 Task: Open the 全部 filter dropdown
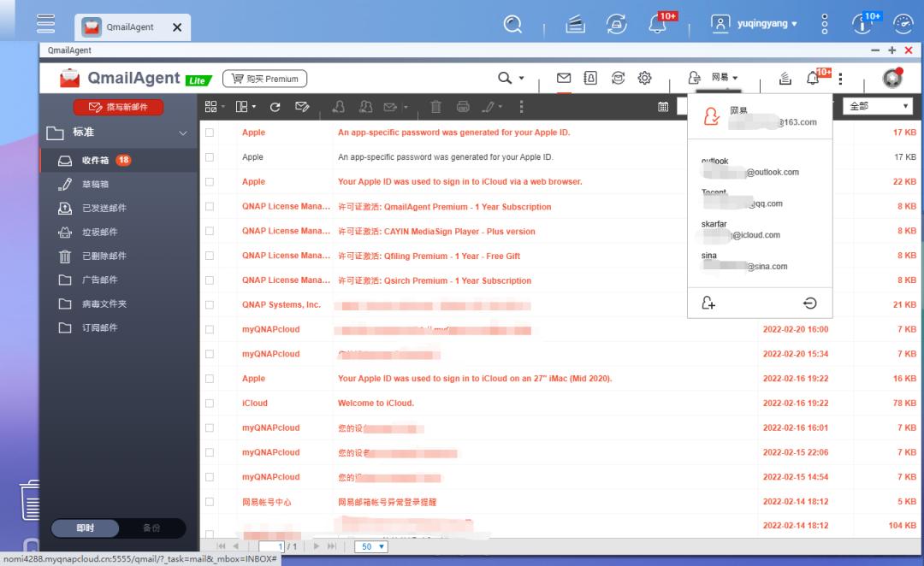click(877, 106)
